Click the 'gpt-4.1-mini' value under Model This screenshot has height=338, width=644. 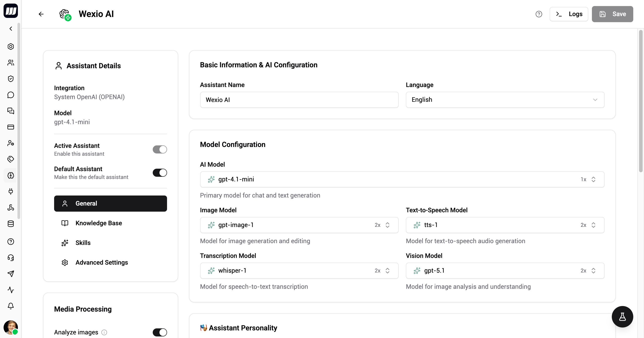click(x=72, y=122)
